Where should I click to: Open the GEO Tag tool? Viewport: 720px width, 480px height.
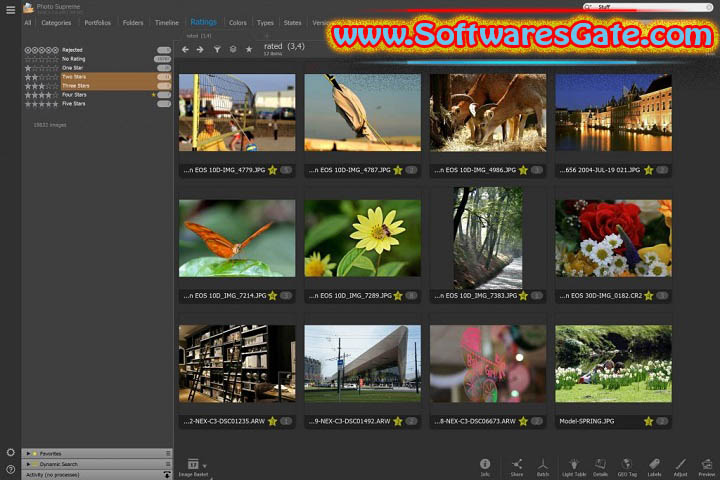click(627, 467)
